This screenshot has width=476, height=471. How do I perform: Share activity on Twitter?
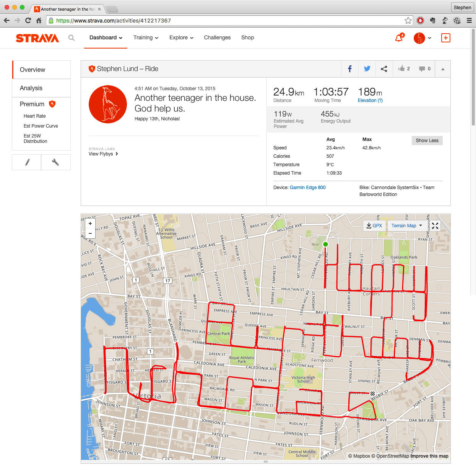[x=367, y=69]
